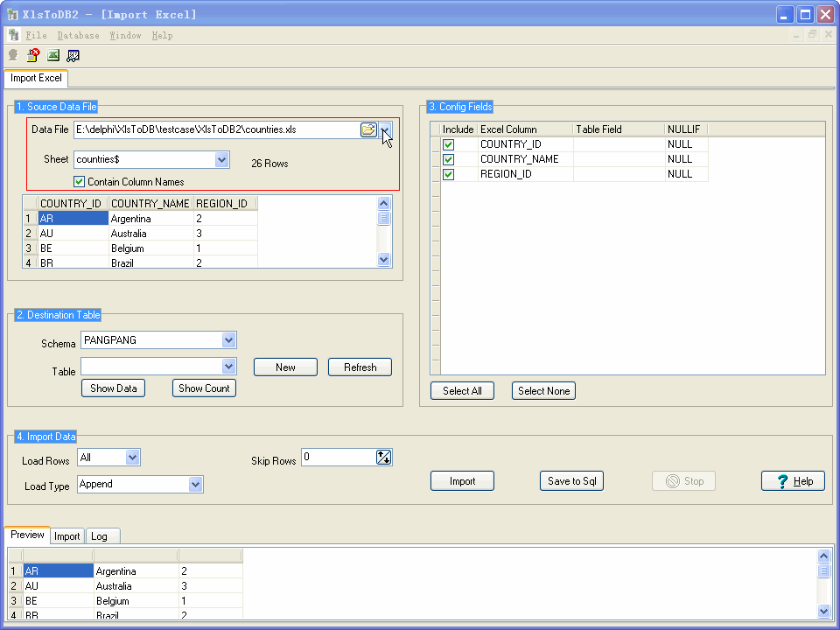This screenshot has width=840, height=630.
Task: Click the Select None button
Action: (x=543, y=391)
